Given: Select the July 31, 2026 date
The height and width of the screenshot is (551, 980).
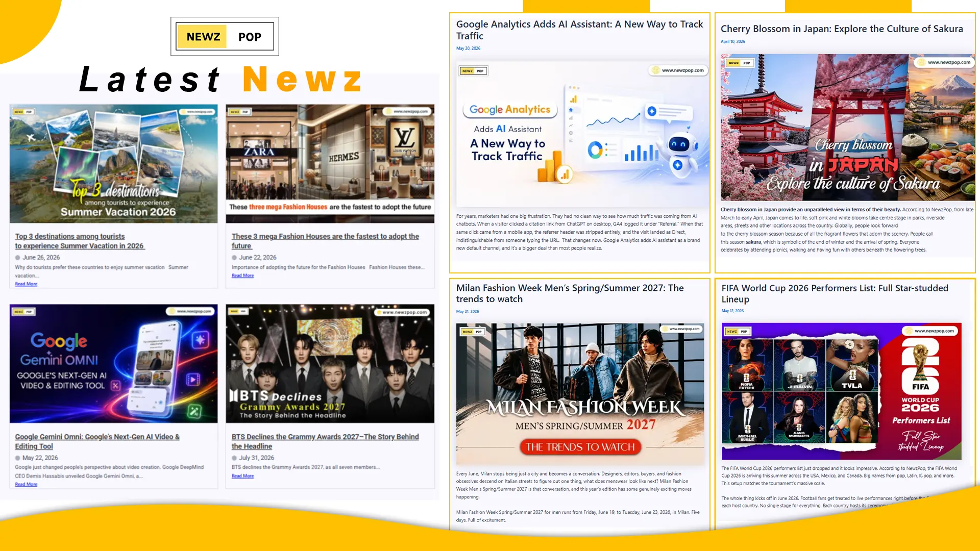Looking at the screenshot, I should [x=257, y=458].
